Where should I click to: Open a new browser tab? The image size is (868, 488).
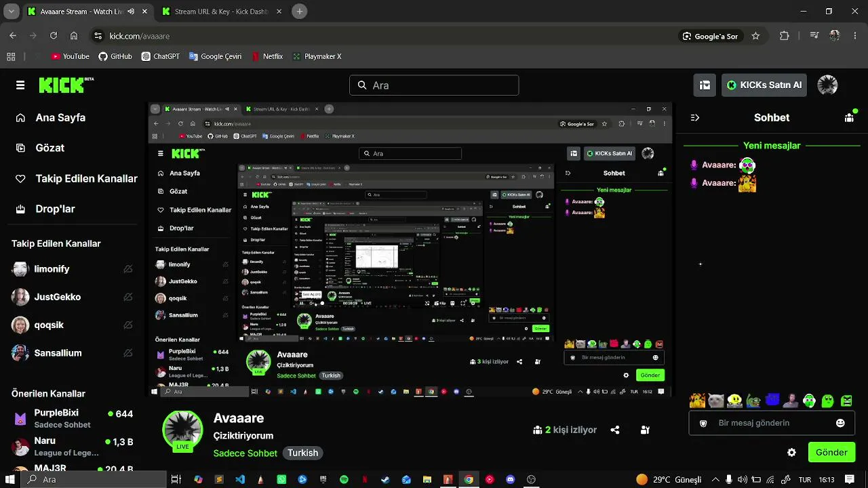pyautogui.click(x=300, y=12)
